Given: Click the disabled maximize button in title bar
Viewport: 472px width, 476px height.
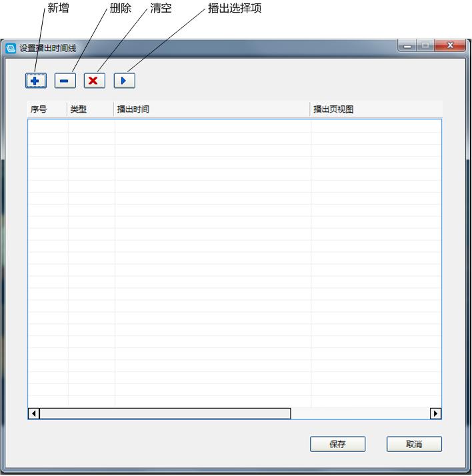Looking at the screenshot, I should [x=425, y=45].
